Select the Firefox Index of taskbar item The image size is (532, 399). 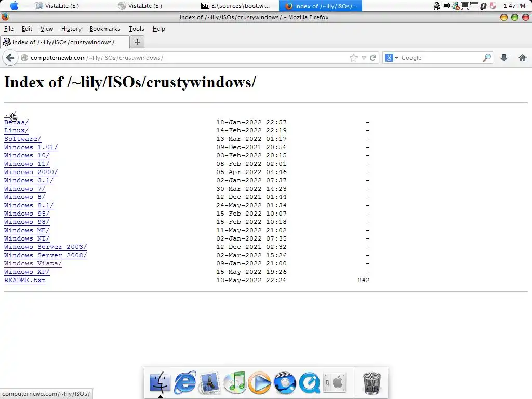[321, 6]
